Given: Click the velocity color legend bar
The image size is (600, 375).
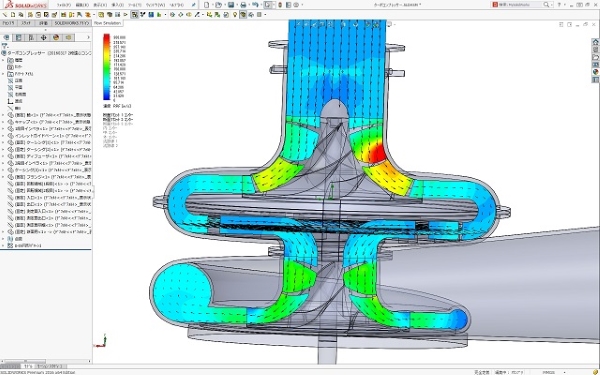Looking at the screenshot, I should coord(106,67).
